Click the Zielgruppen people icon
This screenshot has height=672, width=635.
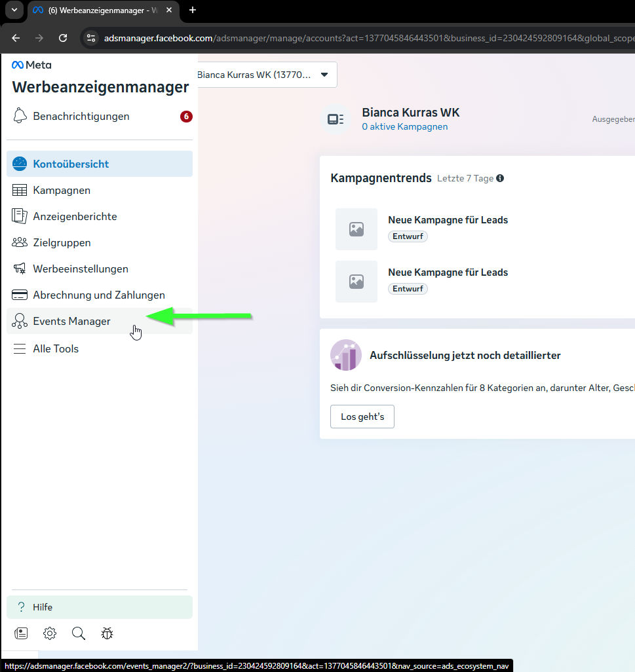[20, 242]
